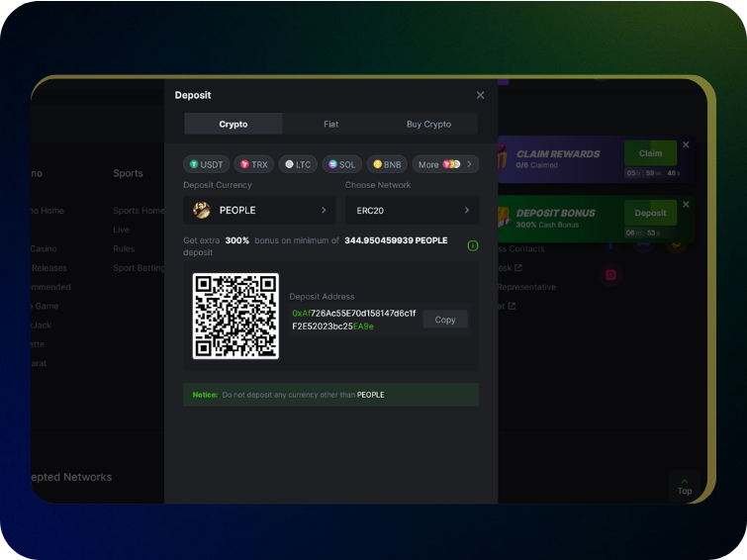The width and height of the screenshot is (747, 560).
Task: Select the SOL currency chip
Action: tap(341, 164)
